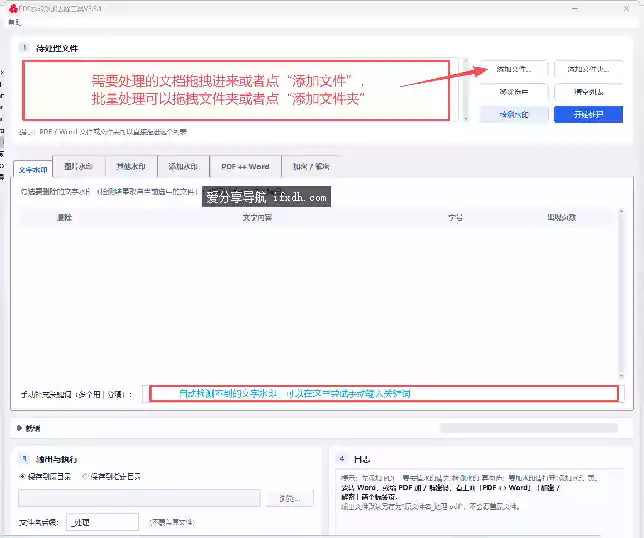644x538 pixels.
Task: Click the file list's down scroll arrow
Action: tap(465, 118)
